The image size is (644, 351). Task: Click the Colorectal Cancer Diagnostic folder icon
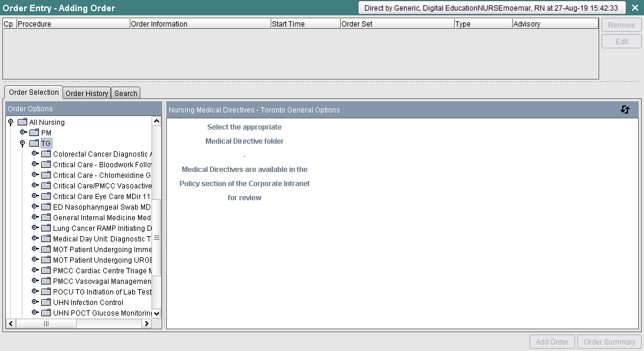pos(47,154)
